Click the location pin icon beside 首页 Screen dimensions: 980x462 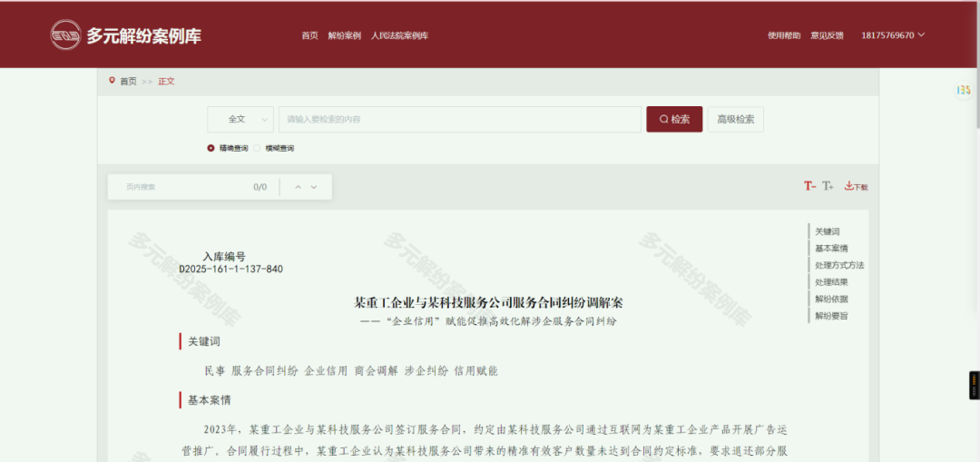[x=112, y=81]
